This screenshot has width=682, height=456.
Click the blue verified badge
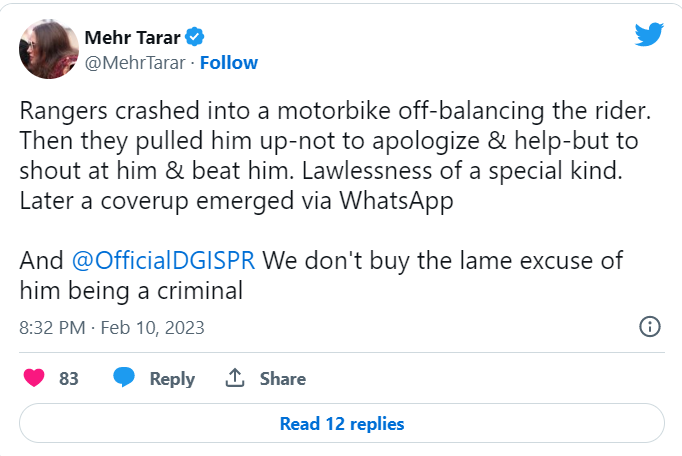(x=196, y=38)
